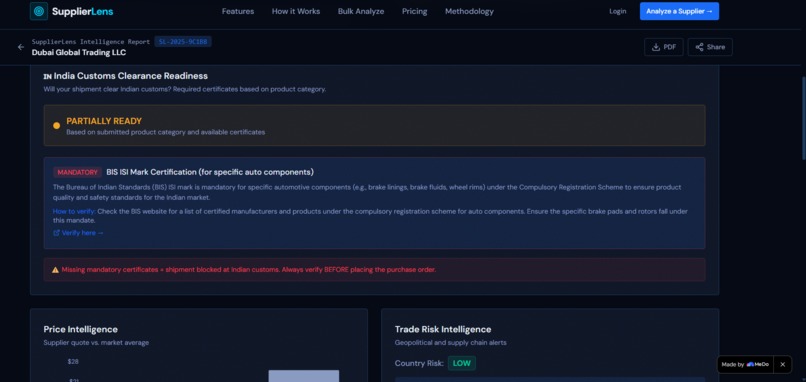Click the How to verify label

click(74, 211)
